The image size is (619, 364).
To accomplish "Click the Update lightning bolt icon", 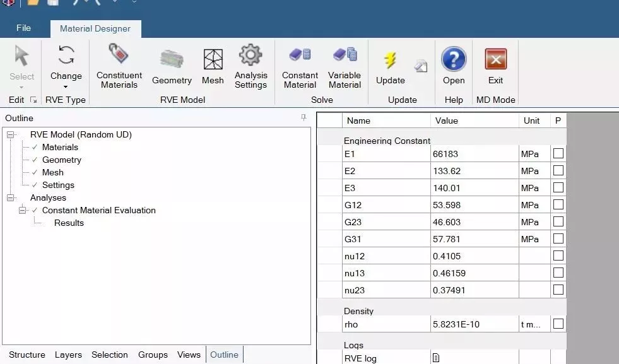I will pos(391,61).
